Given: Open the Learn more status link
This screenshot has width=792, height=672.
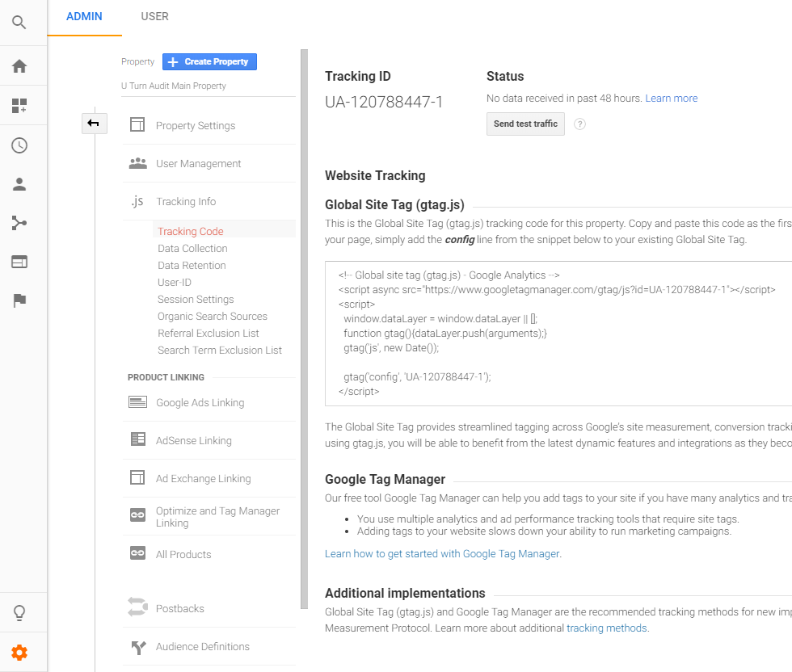Looking at the screenshot, I should (x=672, y=99).
